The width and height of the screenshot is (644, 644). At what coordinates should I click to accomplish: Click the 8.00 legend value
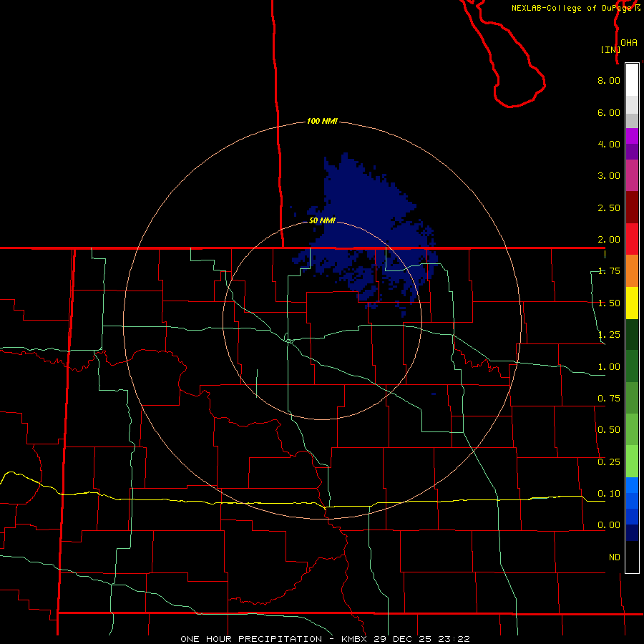coord(609,80)
